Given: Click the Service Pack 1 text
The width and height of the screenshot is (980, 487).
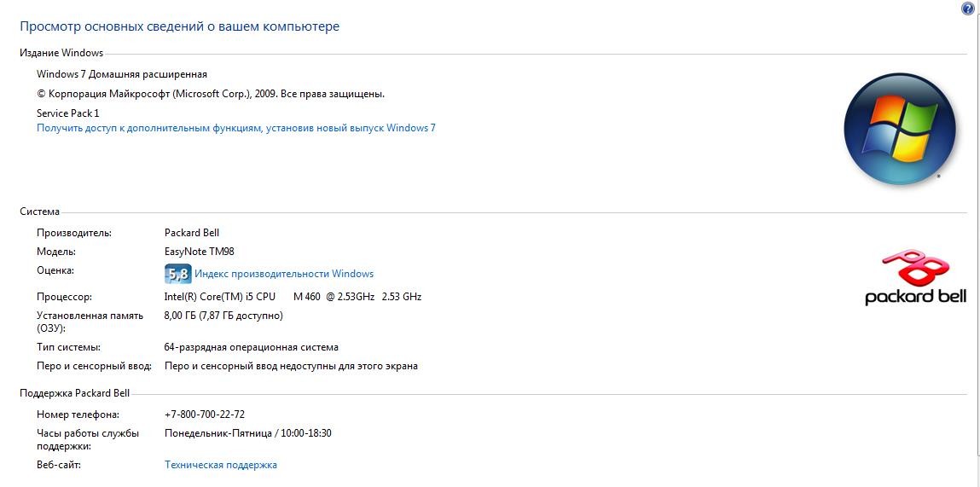Looking at the screenshot, I should tap(68, 113).
